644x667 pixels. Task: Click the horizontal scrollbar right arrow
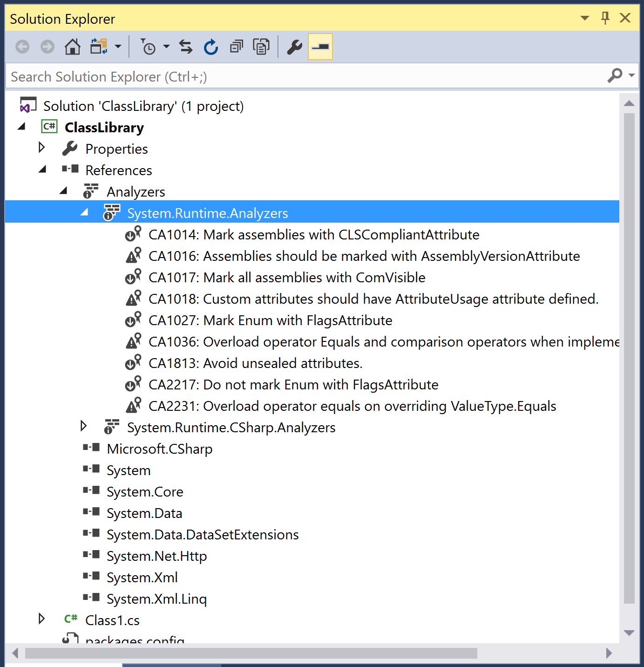point(609,653)
